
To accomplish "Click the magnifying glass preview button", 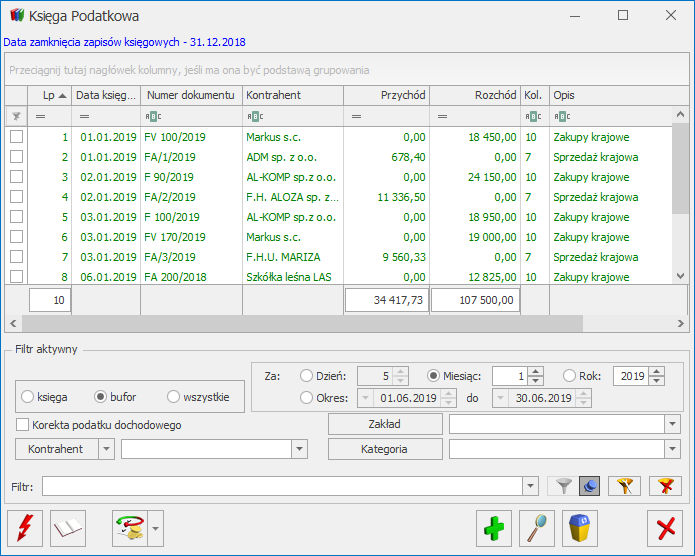I will (537, 527).
